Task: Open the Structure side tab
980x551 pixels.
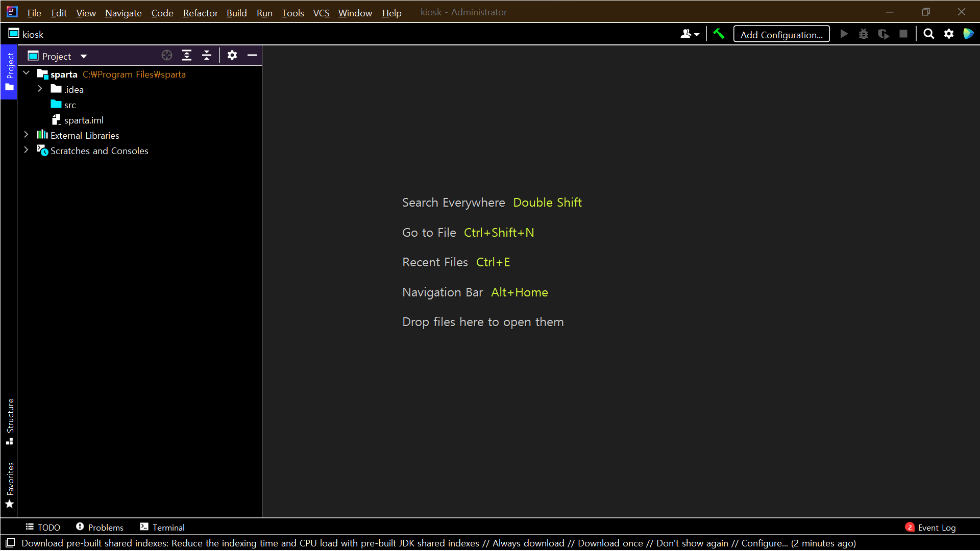Action: pos(9,421)
